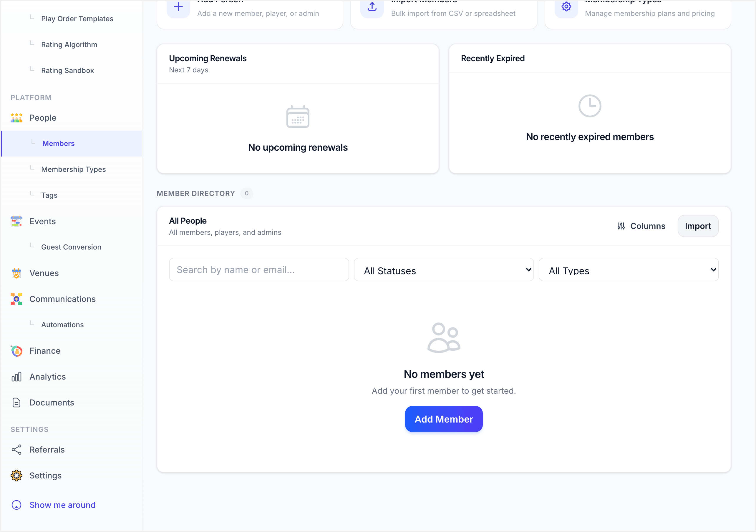756x532 pixels.
Task: Click the Columns sliders icon
Action: [x=621, y=226]
